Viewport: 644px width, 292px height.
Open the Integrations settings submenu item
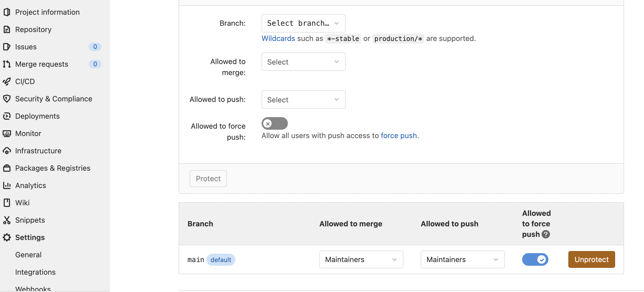click(x=35, y=272)
